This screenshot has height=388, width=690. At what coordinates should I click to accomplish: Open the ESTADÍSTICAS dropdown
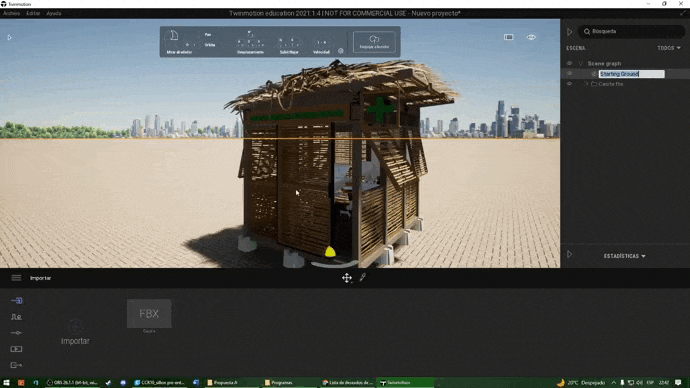[624, 256]
